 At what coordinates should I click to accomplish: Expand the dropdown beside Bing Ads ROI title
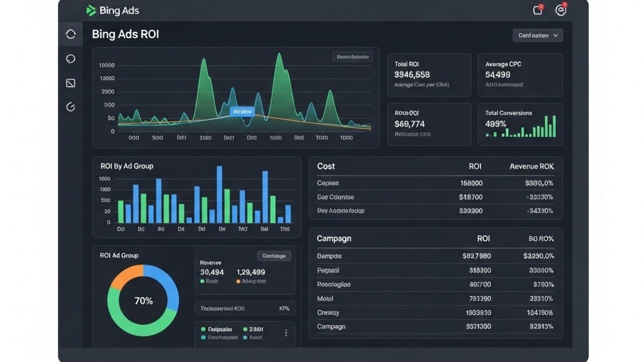(x=537, y=35)
